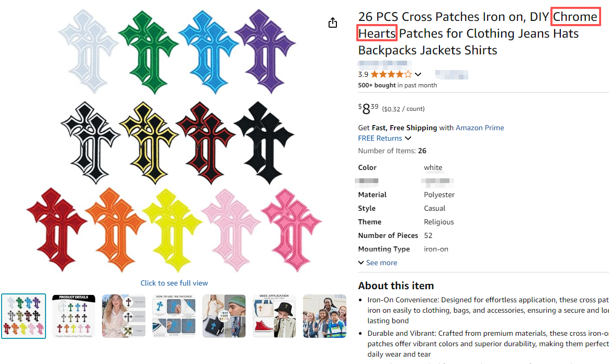Select thumbnail with green beanie and tank top
Screen dimensions: 609x364
point(224,316)
